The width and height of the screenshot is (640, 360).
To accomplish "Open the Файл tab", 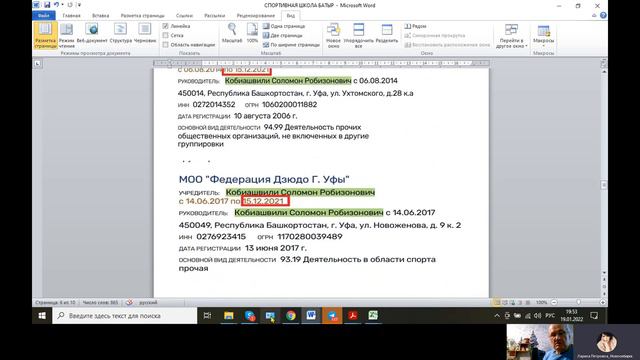I will tap(43, 16).
